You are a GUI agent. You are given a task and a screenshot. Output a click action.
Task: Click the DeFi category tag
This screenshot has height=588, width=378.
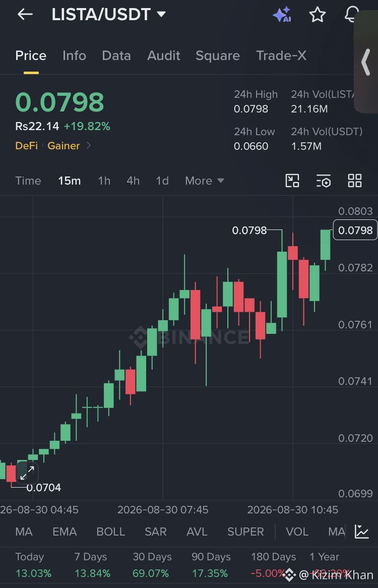27,146
